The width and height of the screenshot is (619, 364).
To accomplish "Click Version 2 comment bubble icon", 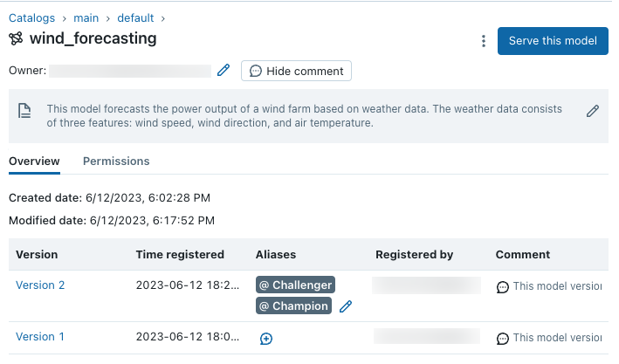I will click(x=503, y=286).
